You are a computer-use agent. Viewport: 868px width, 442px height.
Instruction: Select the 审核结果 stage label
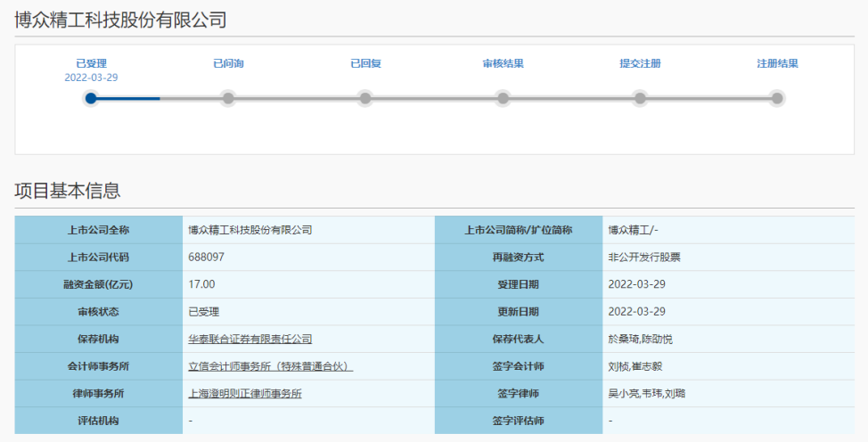pyautogui.click(x=503, y=63)
